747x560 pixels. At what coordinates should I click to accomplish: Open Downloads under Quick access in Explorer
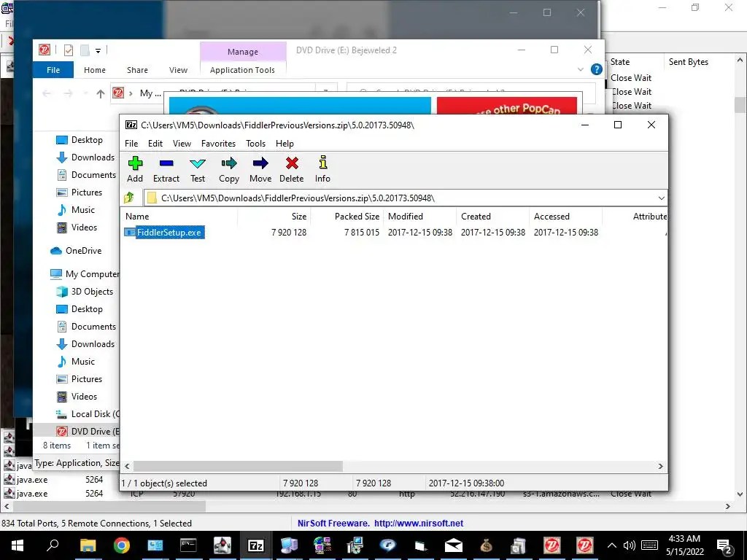pyautogui.click(x=93, y=157)
